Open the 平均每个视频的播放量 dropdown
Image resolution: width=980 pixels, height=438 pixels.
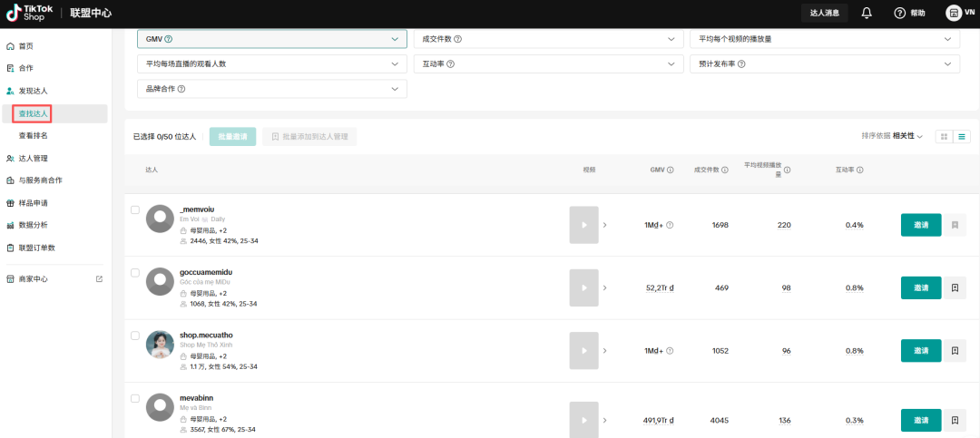click(x=825, y=39)
